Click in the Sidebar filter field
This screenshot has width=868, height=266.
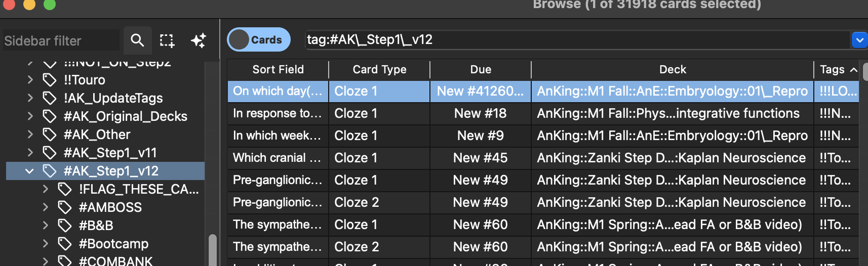[61, 40]
